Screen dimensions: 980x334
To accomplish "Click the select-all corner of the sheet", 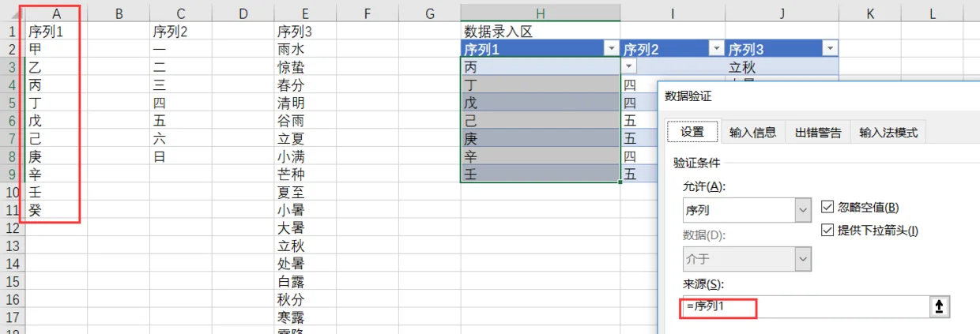I will 13,13.
